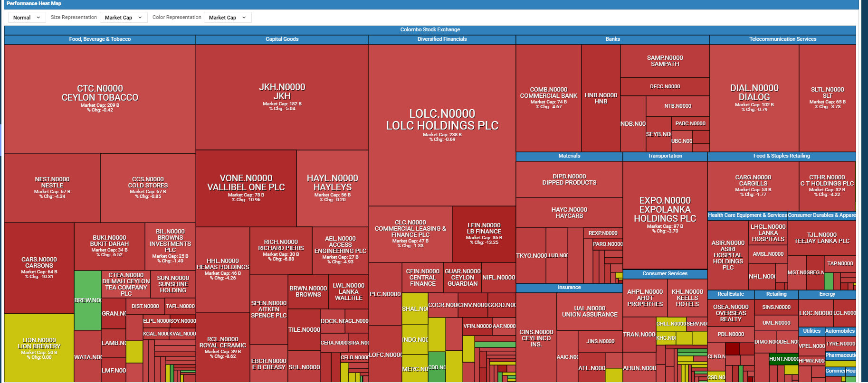868x383 pixels.
Task: Click the CCS.N0000 Cold Stores tile
Action: click(148, 187)
